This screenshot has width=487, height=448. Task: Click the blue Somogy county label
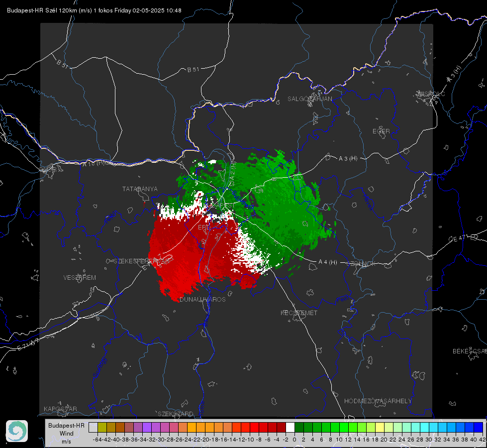pyautogui.click(x=99, y=367)
